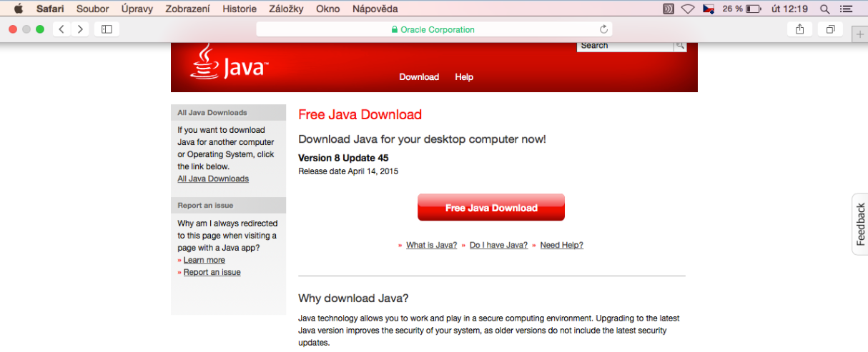Screen dimensions: 868x352
Task: Click the clock showing út 12:19
Action: [x=790, y=9]
